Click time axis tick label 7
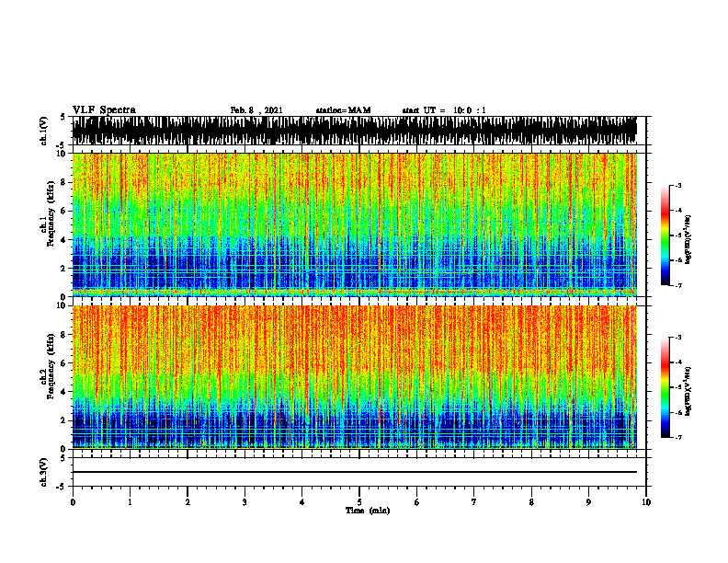Image resolution: width=728 pixels, height=563 pixels. (x=474, y=502)
